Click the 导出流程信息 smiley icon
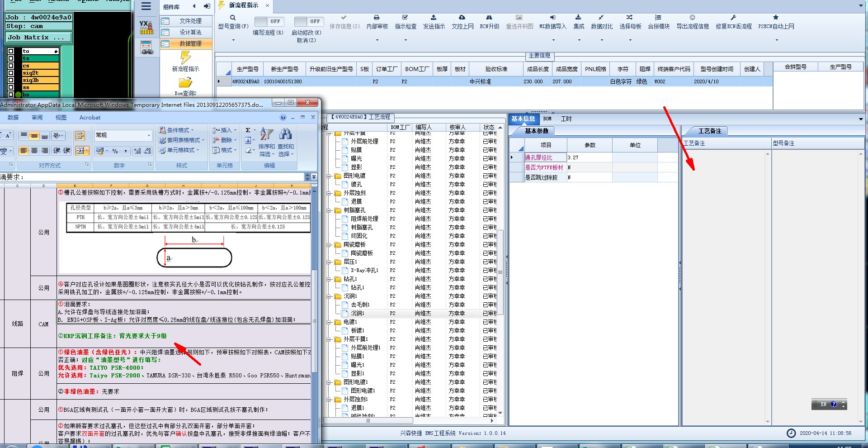This screenshot has height=448, width=868. tap(692, 18)
